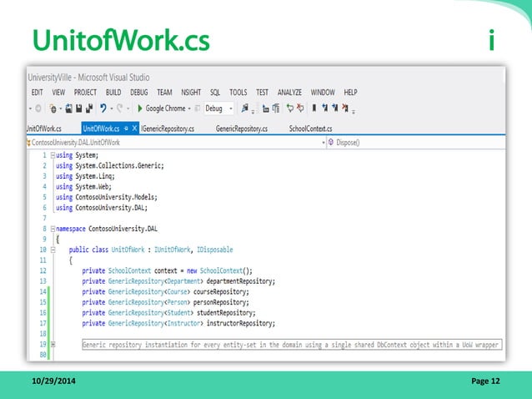
Task: Click the Undo arrow icon
Action: pos(103,109)
